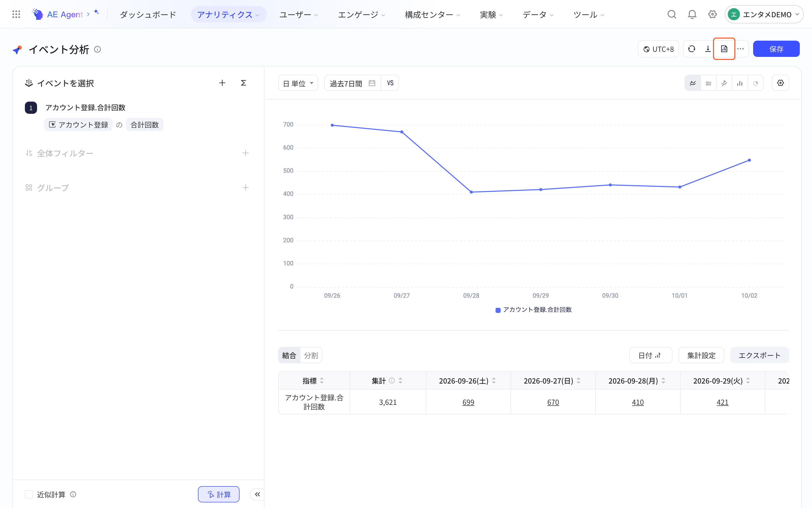Switch to line chart view
The height and width of the screenshot is (508, 812).
692,83
